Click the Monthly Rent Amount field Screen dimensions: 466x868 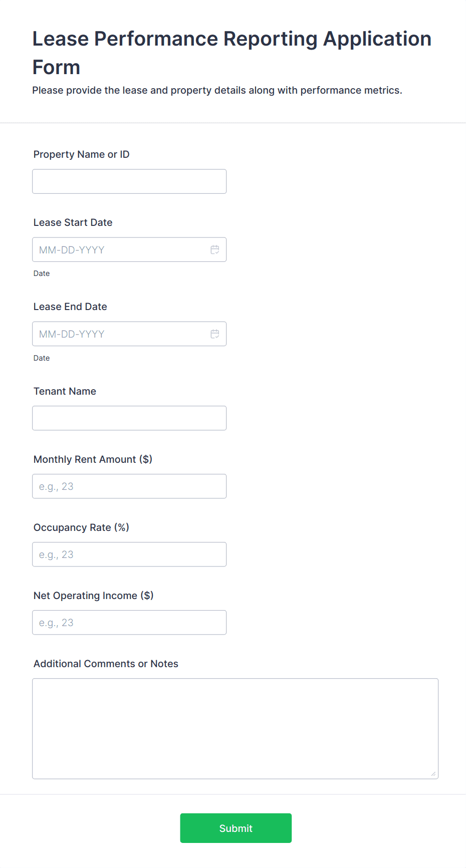point(129,486)
